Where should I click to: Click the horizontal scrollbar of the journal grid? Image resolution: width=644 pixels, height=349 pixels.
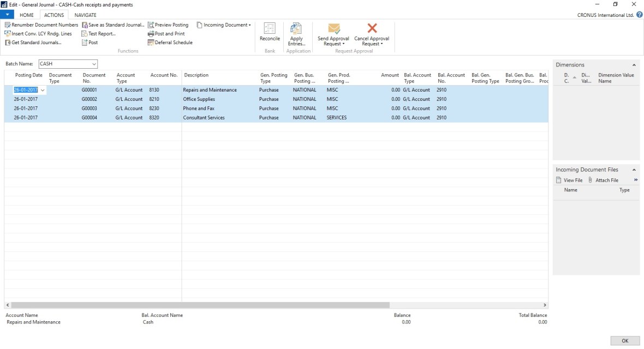(200, 305)
